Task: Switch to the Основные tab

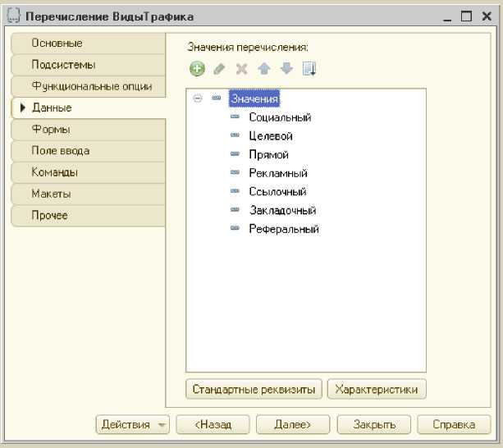Action: 57,43
